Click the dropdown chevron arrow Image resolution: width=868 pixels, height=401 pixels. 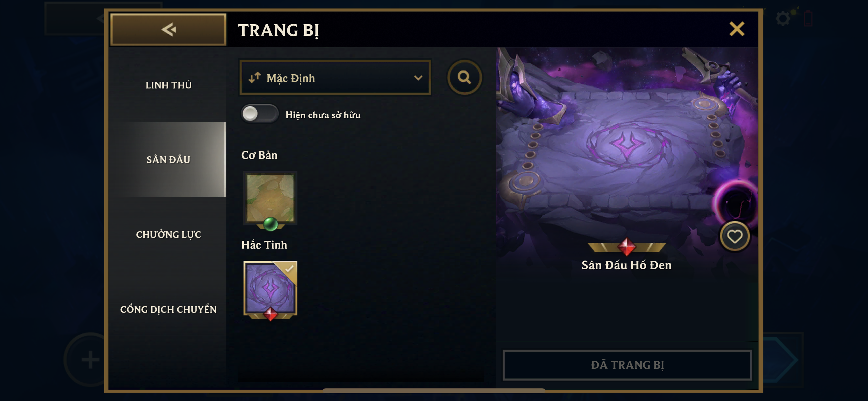point(418,78)
